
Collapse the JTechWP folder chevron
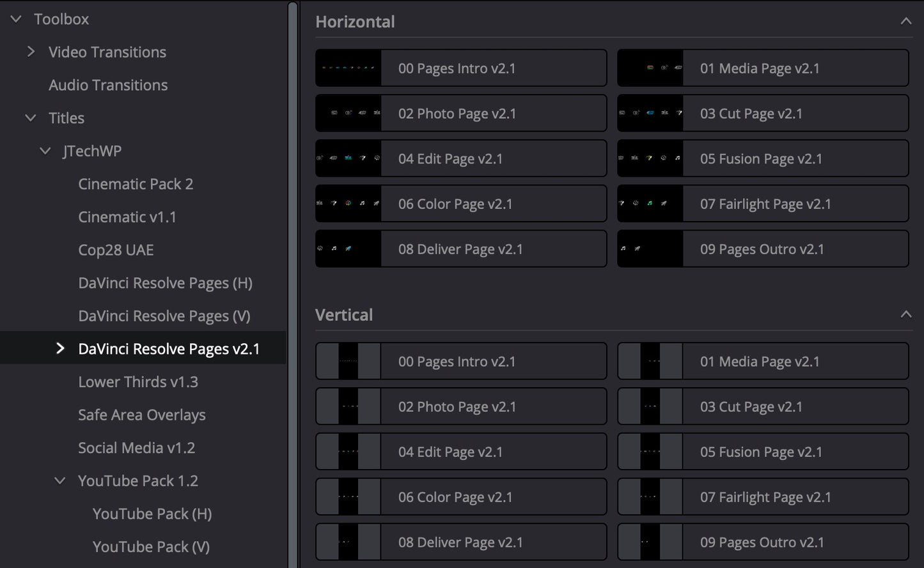45,151
